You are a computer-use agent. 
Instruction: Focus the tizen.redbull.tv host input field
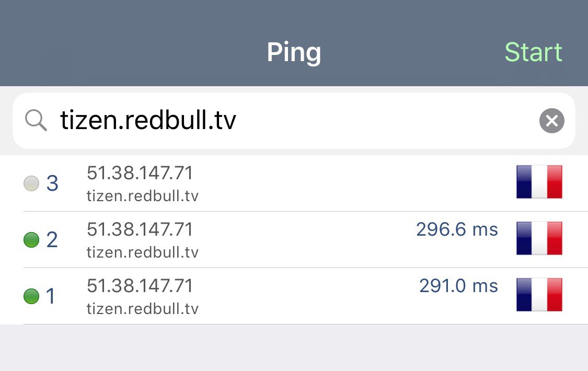pos(294,121)
